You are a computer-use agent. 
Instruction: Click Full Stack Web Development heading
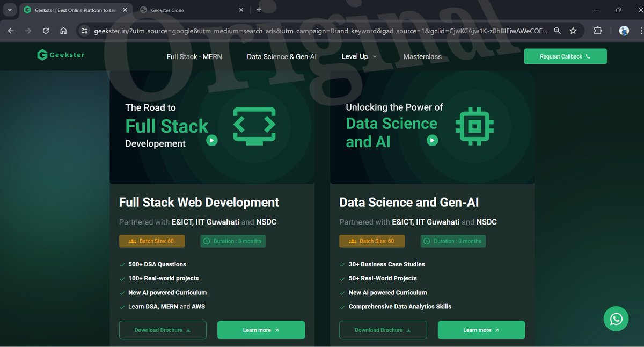click(x=199, y=203)
